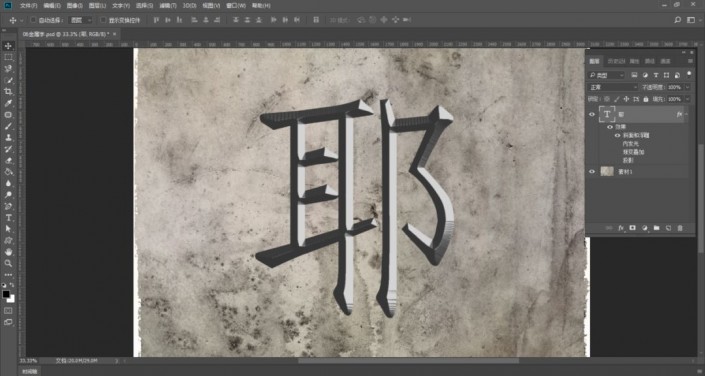Open the 窗口(W) menu

click(x=236, y=6)
